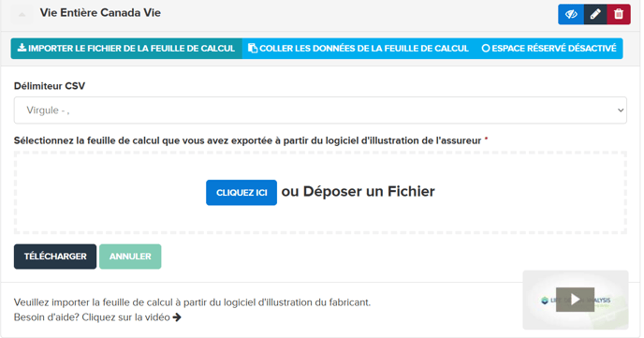644x338 pixels.
Task: Click the Télécharger button
Action: point(55,257)
